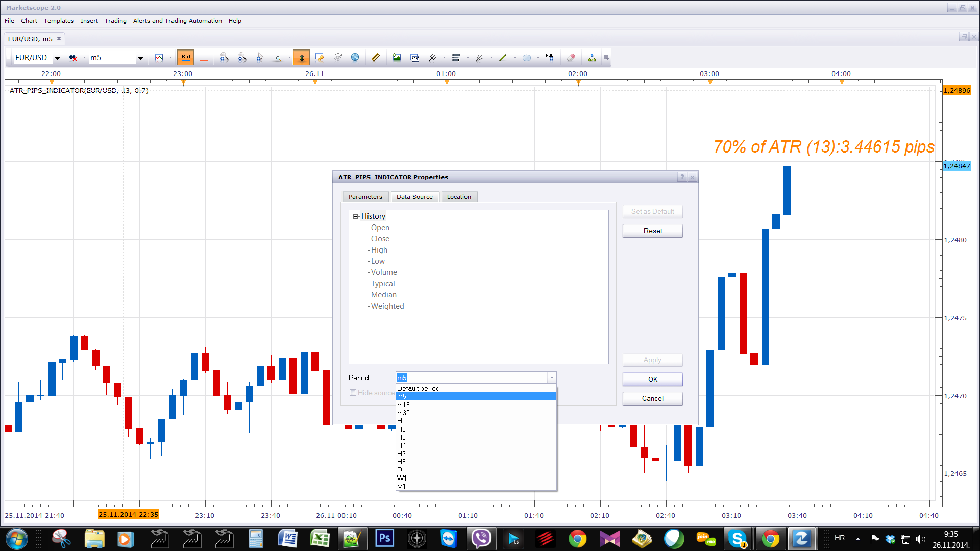Open Excel from the taskbar
980x551 pixels.
click(x=320, y=538)
